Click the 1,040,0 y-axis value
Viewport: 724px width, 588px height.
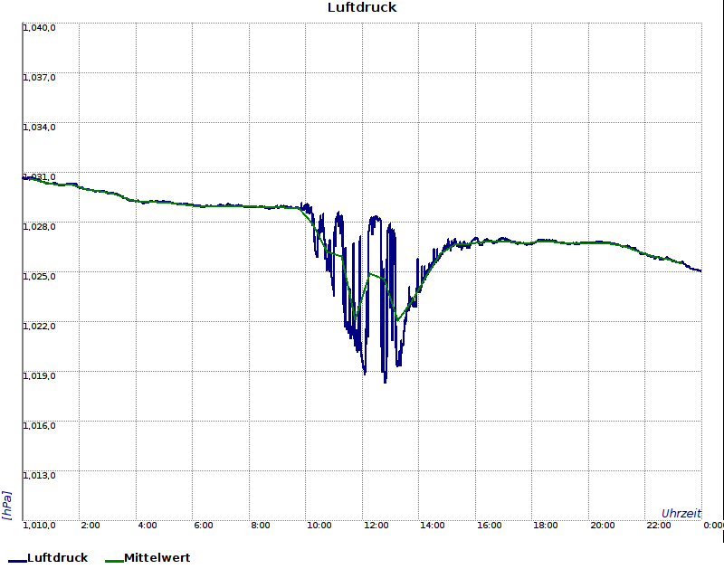(39, 28)
